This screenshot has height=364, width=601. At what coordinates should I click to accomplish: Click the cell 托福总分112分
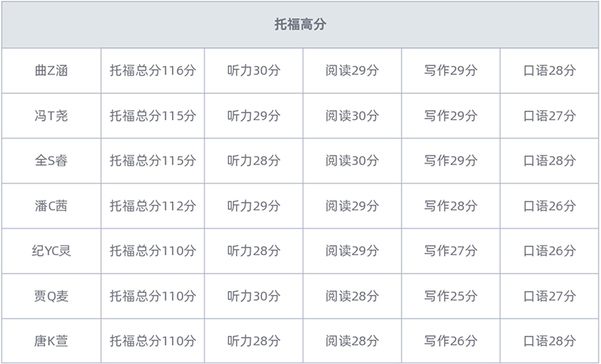tap(153, 206)
